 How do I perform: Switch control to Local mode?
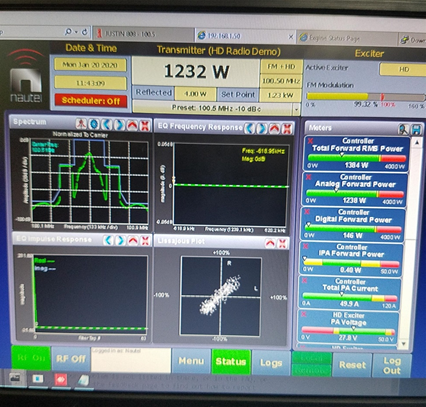pos(312,358)
